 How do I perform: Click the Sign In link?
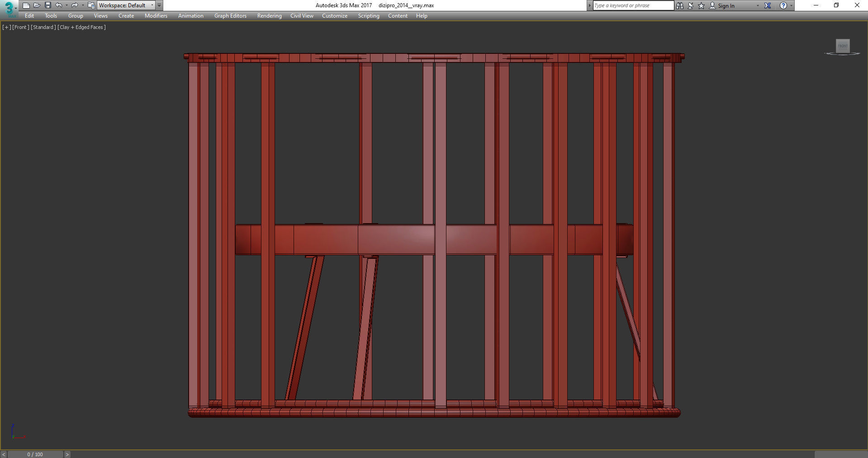click(726, 6)
